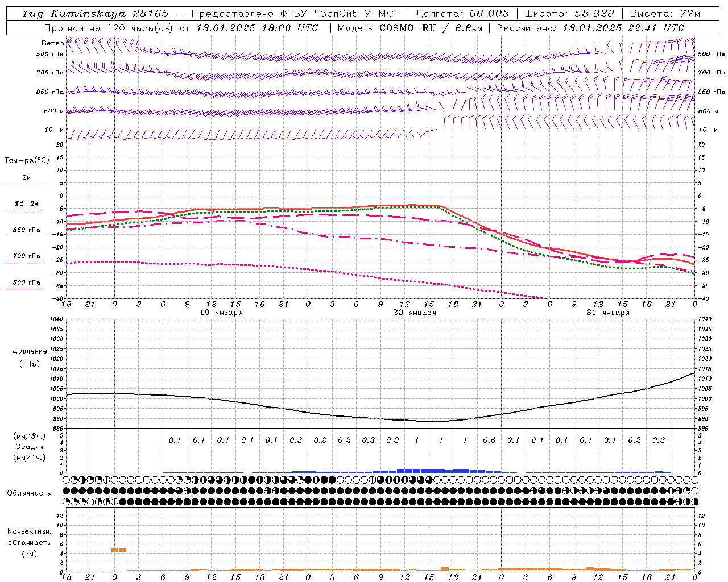Click the Ветер wind panel label
Viewport: 728px width, 582px height.
click(52, 43)
